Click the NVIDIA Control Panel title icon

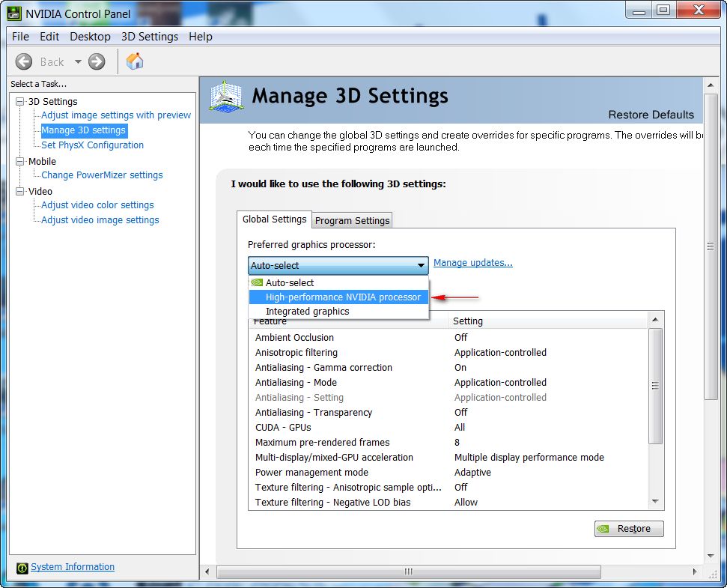click(x=13, y=13)
